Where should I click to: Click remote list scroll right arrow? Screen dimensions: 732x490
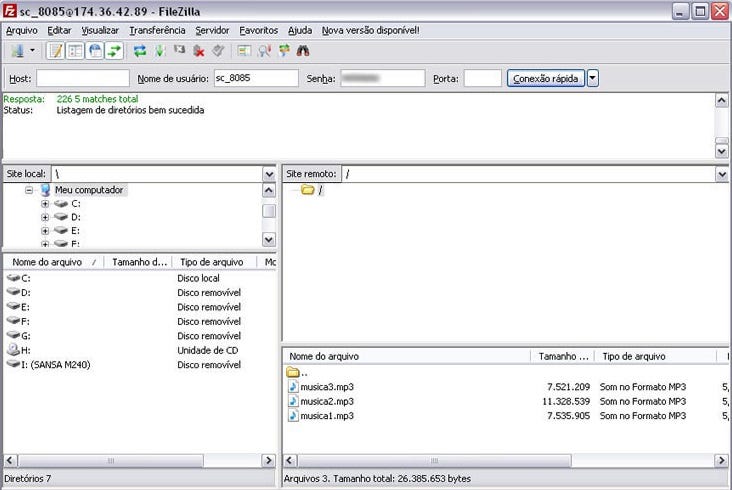(x=722, y=461)
